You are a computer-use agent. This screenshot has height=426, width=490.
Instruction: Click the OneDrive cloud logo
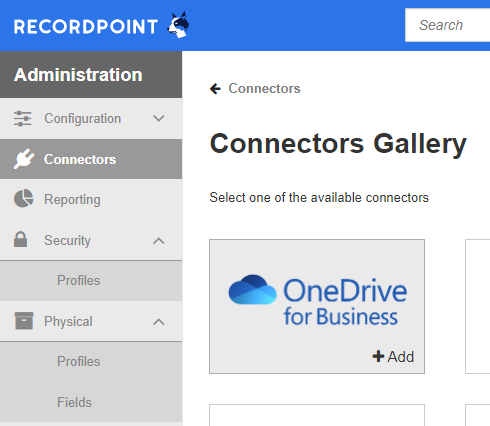pyautogui.click(x=253, y=289)
